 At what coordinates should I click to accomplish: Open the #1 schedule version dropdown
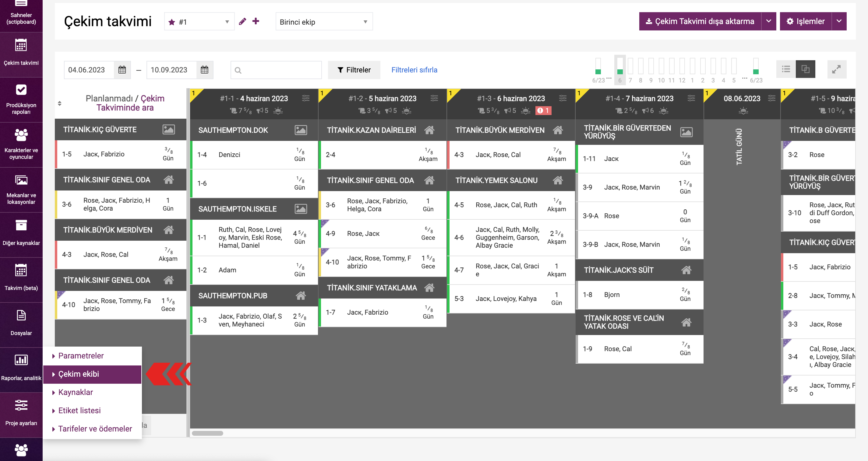(x=199, y=22)
